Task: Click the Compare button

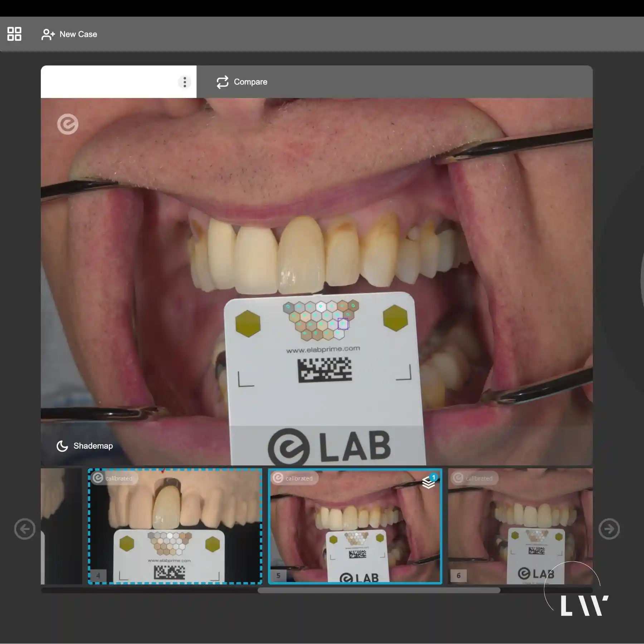Action: tap(242, 82)
